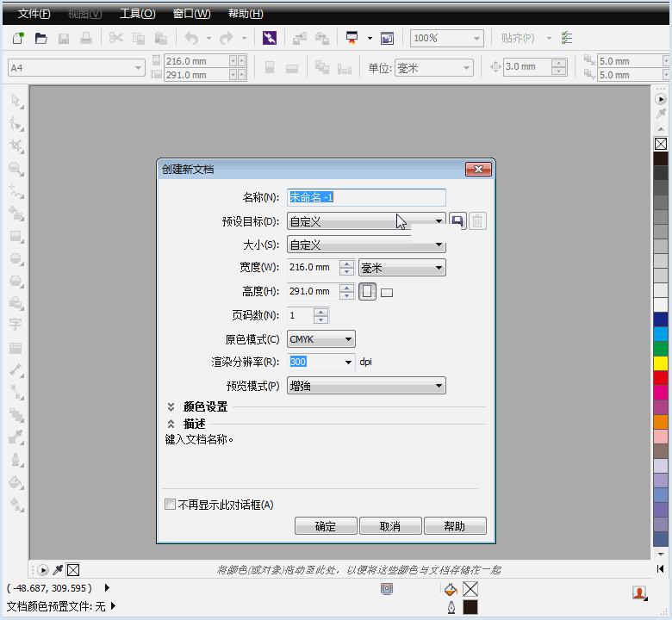Select the Text tool in toolbox
The image size is (672, 620).
16,325
